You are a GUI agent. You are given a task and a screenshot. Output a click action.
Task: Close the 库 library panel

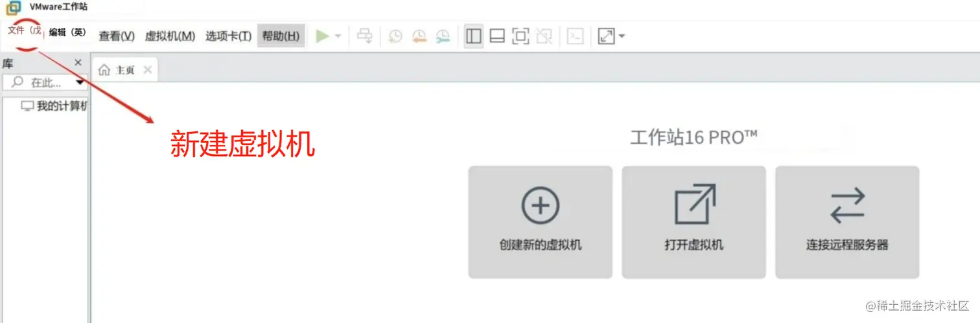[x=78, y=63]
